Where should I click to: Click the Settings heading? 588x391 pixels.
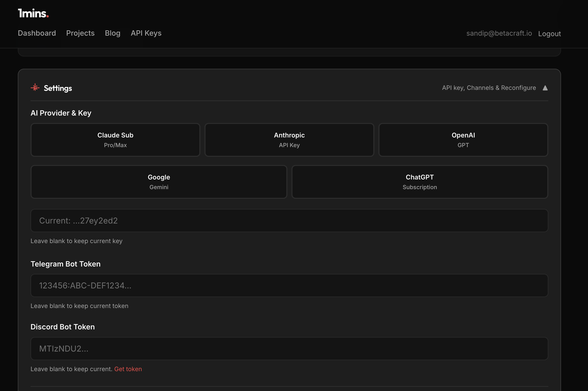pyautogui.click(x=58, y=88)
